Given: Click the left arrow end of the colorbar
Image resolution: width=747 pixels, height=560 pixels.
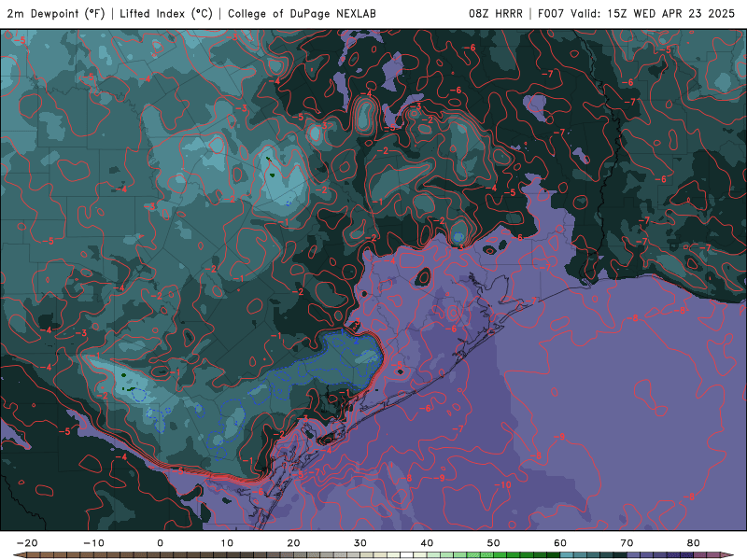Looking at the screenshot, I should click(20, 555).
